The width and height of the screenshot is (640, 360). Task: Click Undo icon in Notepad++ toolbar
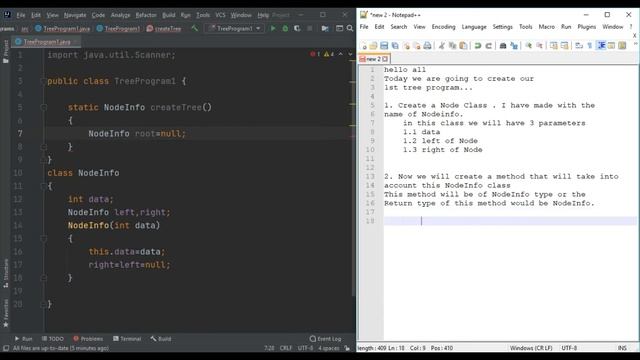(x=478, y=46)
